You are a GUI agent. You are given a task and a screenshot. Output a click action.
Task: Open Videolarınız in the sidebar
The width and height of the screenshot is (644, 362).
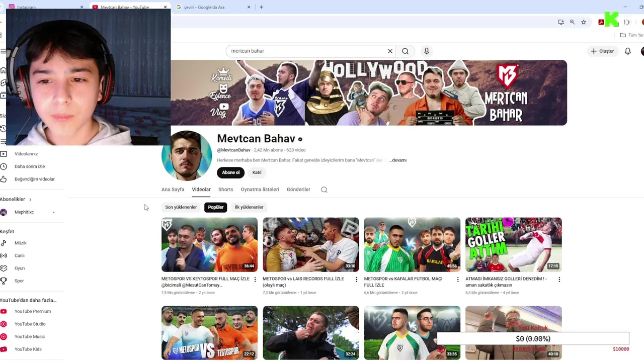(26, 154)
